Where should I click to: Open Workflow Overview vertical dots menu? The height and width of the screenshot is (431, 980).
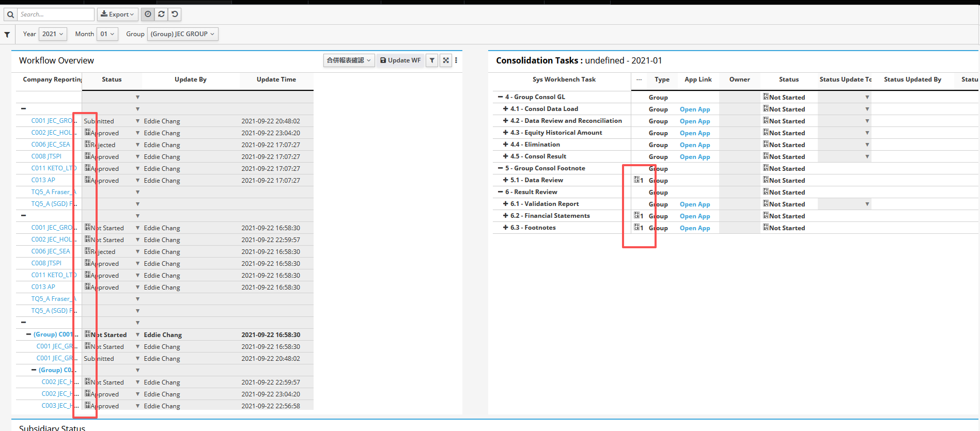tap(456, 60)
